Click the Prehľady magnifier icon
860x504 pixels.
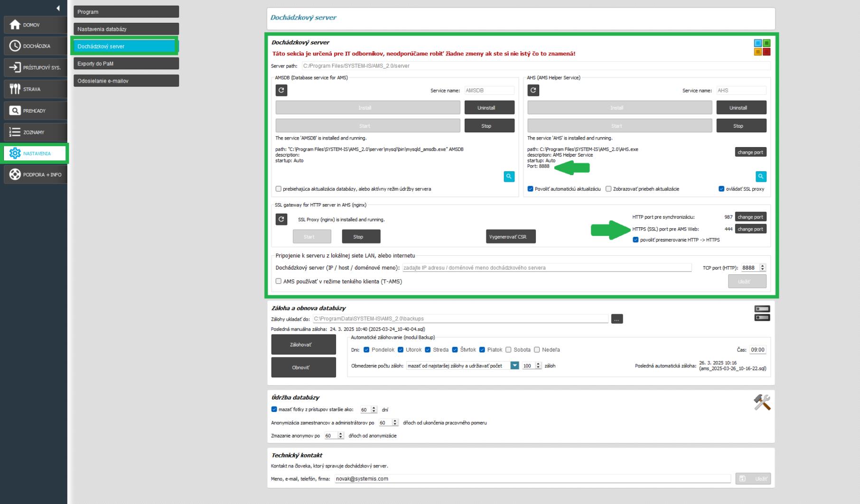pos(15,111)
